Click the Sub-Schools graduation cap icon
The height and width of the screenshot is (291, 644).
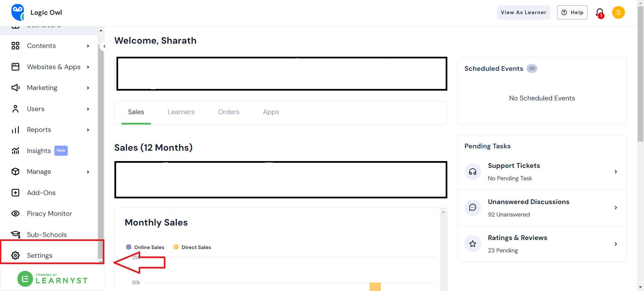[15, 234]
